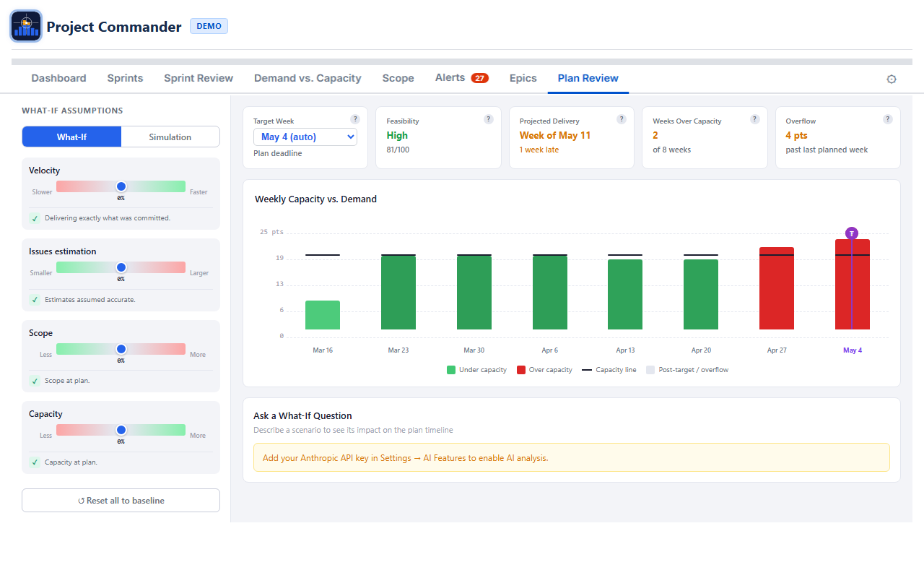The image size is (924, 578).
Task: Click the Target Week help icon
Action: (x=355, y=119)
